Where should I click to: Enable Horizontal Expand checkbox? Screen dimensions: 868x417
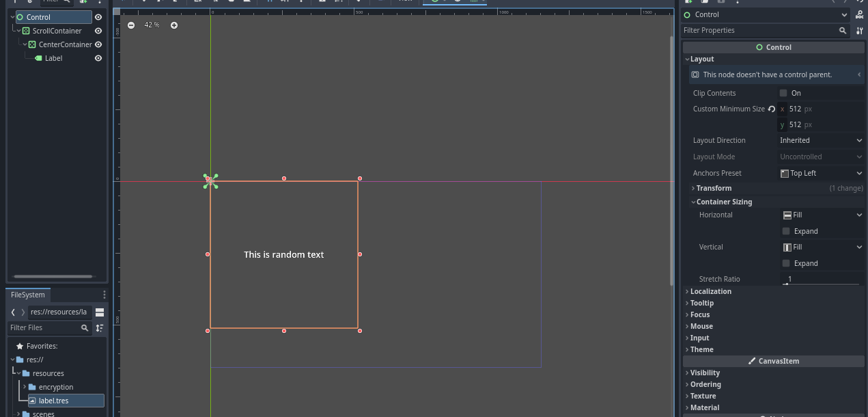786,231
